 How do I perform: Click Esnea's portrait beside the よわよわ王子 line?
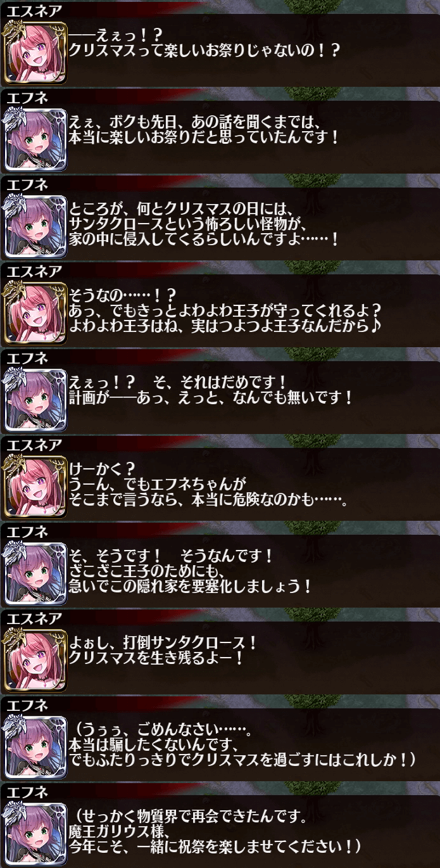(35, 312)
